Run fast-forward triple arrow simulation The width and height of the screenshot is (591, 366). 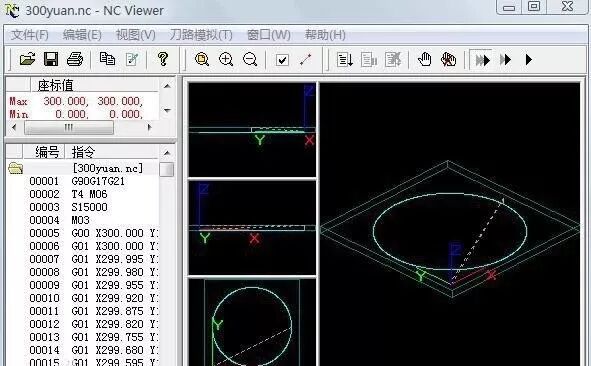coord(482,60)
